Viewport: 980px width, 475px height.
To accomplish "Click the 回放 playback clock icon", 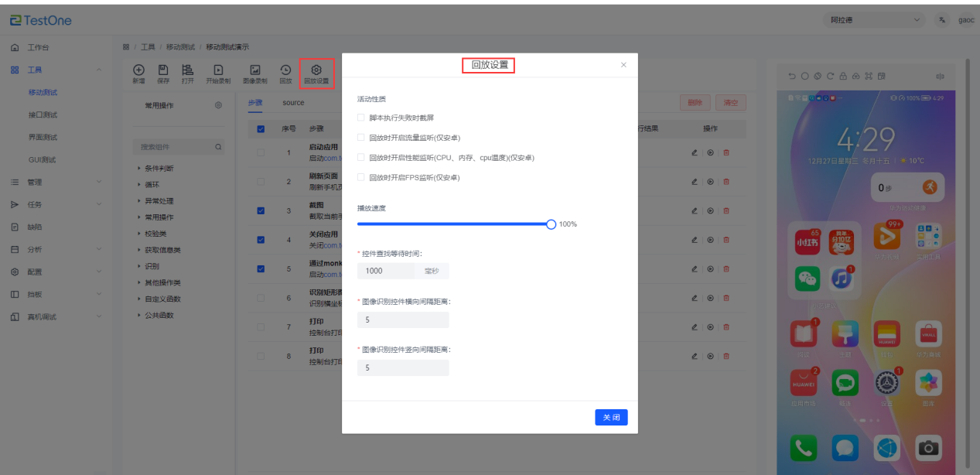I will [x=285, y=70].
